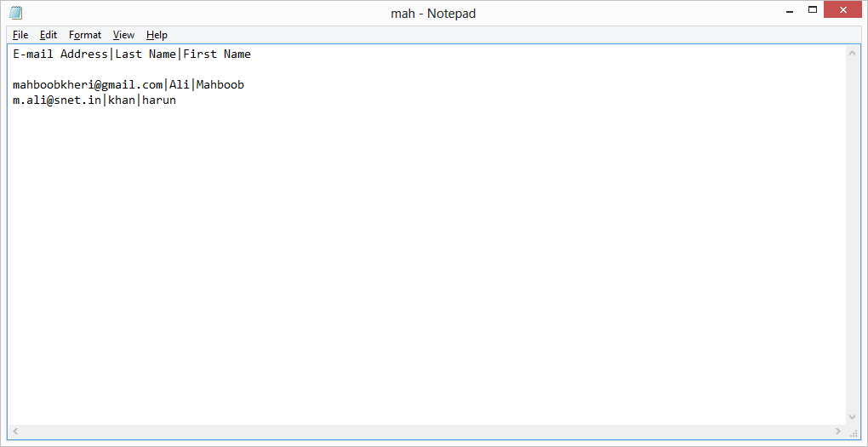Click on m.ali@snet.in text
Image resolution: width=868 pixels, height=447 pixels.
coord(56,100)
